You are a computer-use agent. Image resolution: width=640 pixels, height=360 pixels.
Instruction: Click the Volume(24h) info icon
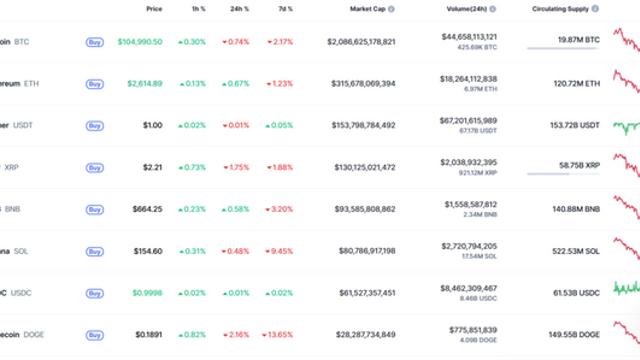click(493, 9)
